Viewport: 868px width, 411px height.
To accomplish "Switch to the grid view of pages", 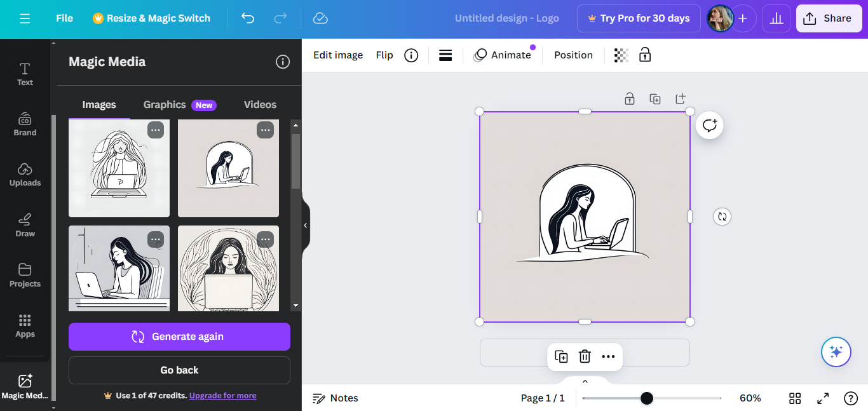I will 795,398.
